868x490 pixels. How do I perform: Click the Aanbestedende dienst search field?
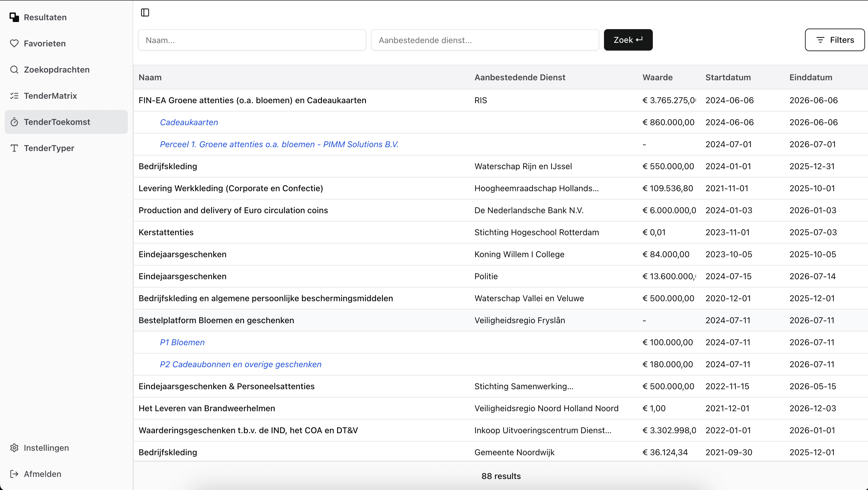[485, 40]
